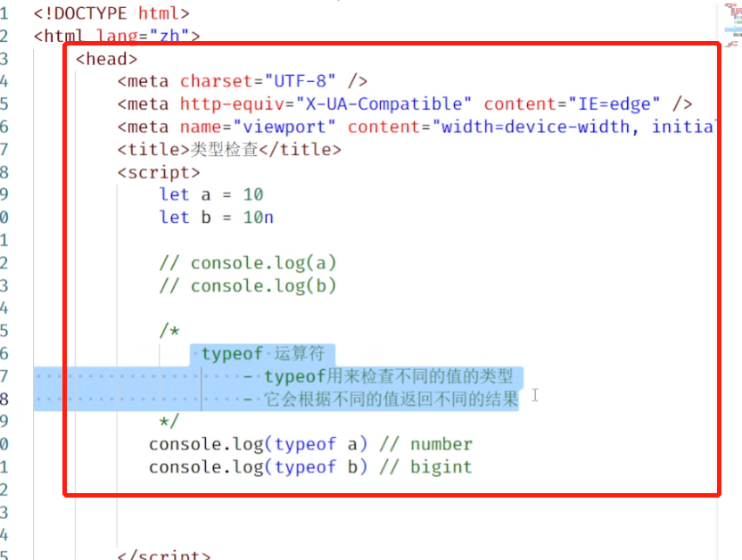The image size is (742, 560).
Task: Click the commented console.log(b) line
Action: (248, 285)
